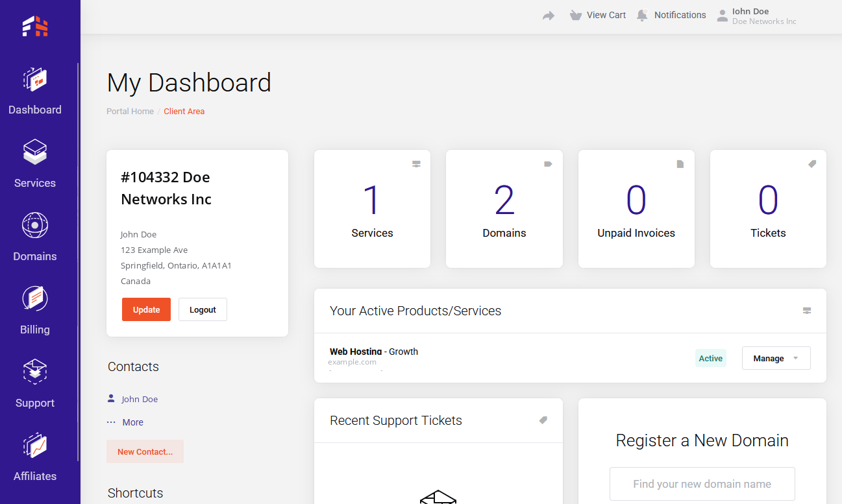Screen dimensions: 842x504
Task: Click the ticket icon on Tickets card
Action: point(812,164)
